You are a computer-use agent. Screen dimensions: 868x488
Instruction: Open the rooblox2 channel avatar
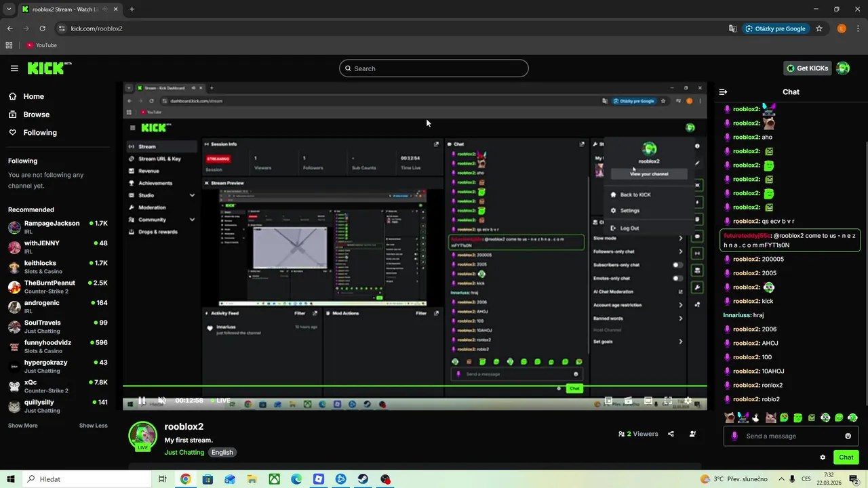coord(143,436)
